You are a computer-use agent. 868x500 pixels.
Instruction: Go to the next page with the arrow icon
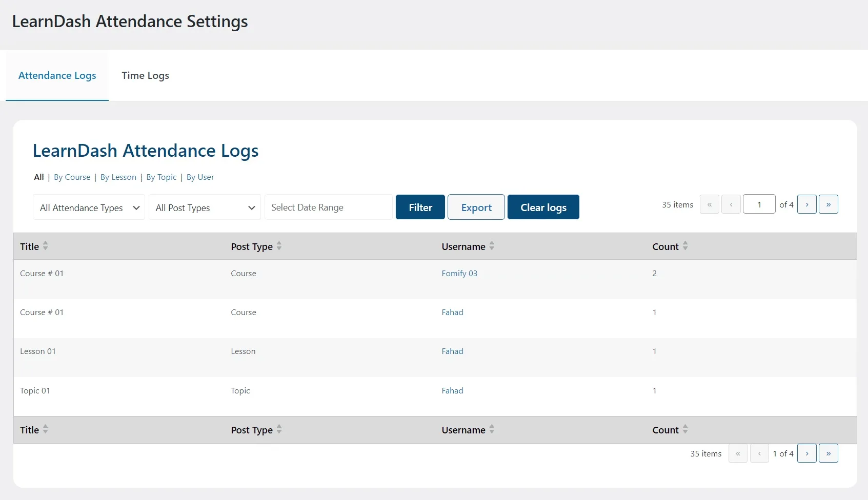coord(807,204)
